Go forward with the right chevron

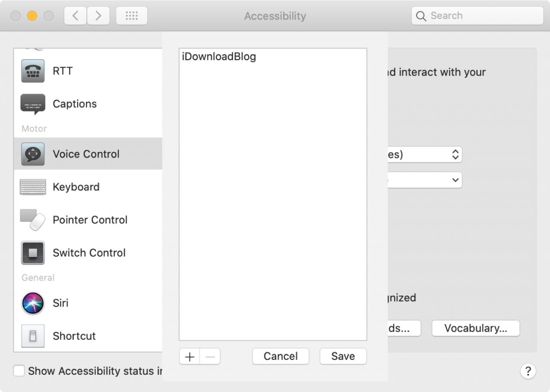pos(98,16)
